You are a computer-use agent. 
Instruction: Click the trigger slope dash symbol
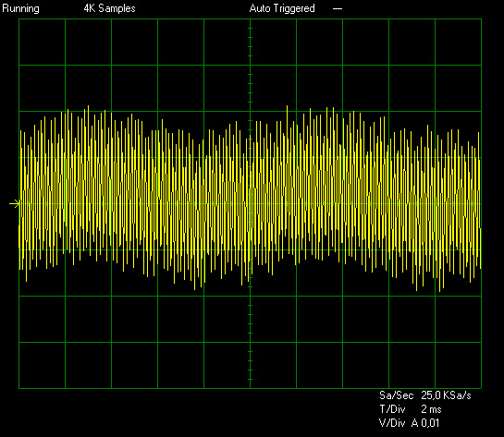pyautogui.click(x=338, y=8)
